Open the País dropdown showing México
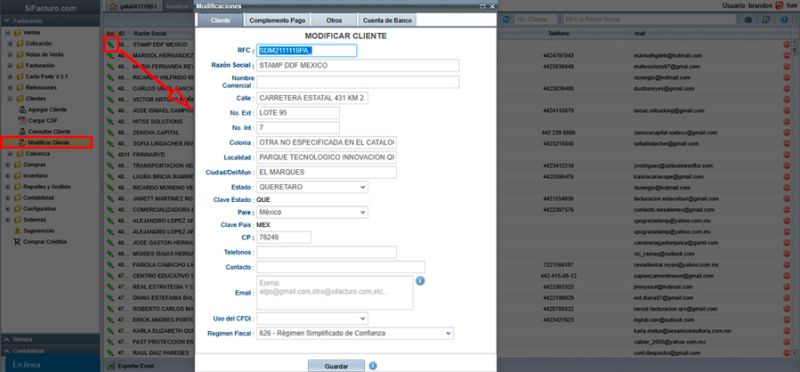The height and width of the screenshot is (372, 800). [312, 212]
